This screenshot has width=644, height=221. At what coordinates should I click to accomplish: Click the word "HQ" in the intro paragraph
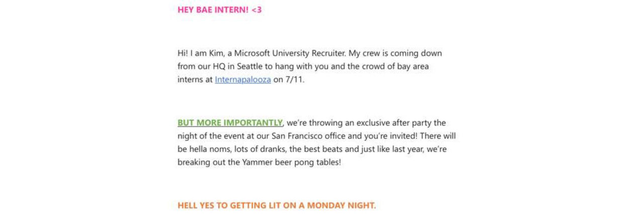pos(219,66)
